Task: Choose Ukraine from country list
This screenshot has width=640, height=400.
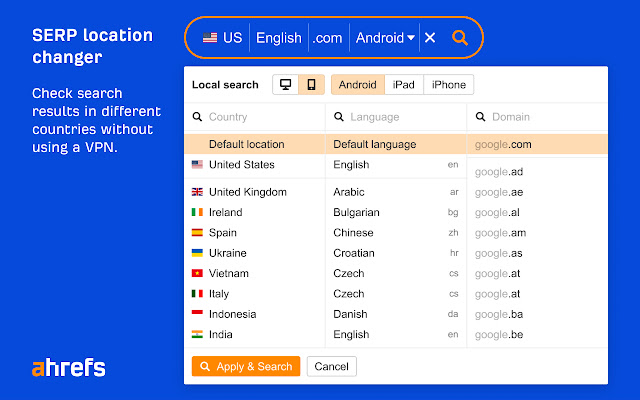Action: coord(255,253)
